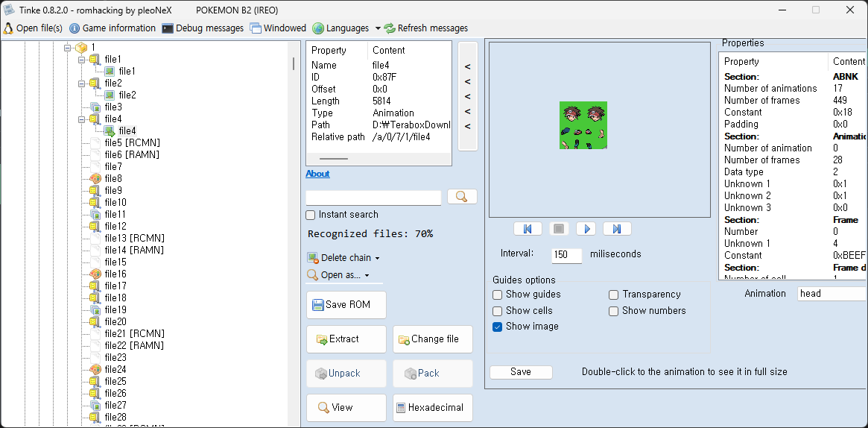Select file22 [RAMN] in tree
This screenshot has height=428, width=868.
135,345
